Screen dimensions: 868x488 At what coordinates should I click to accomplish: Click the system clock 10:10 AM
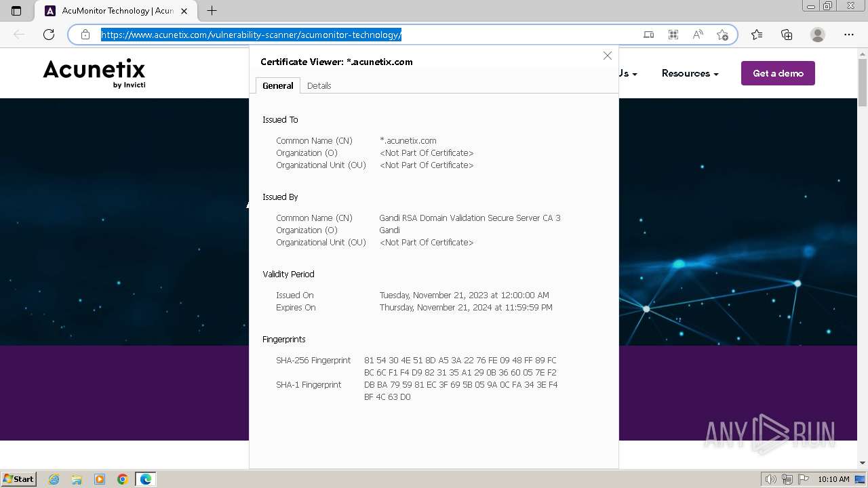[x=833, y=479]
